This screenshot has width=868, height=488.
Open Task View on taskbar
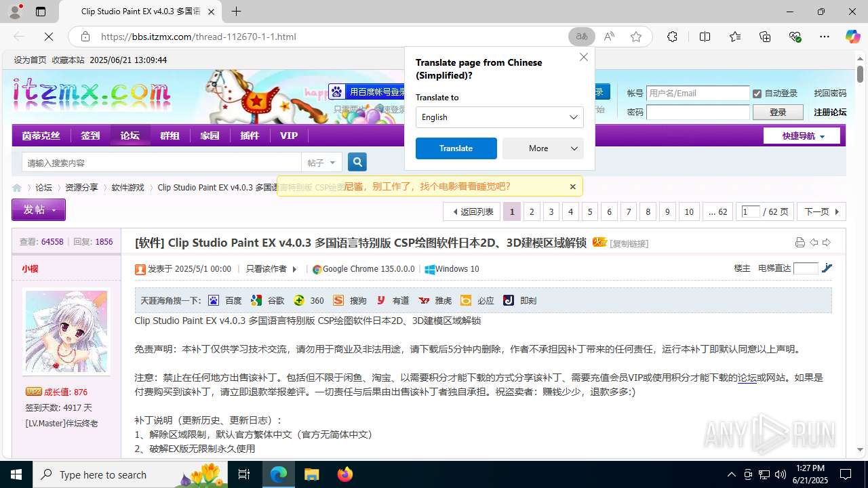tap(245, 474)
